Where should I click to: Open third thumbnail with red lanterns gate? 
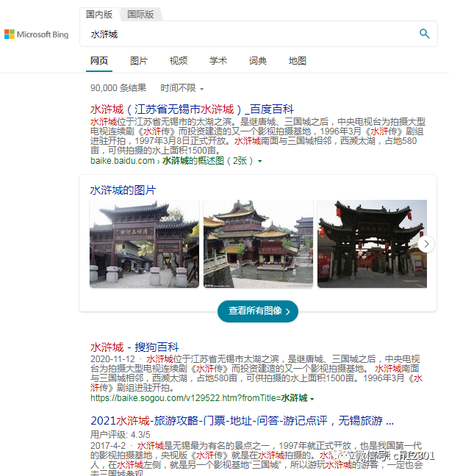point(372,244)
